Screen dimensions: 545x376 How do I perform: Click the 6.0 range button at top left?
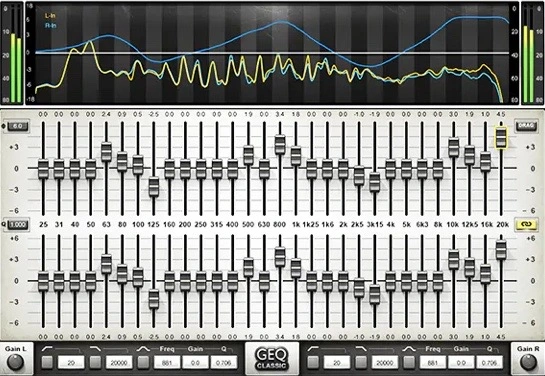17,126
